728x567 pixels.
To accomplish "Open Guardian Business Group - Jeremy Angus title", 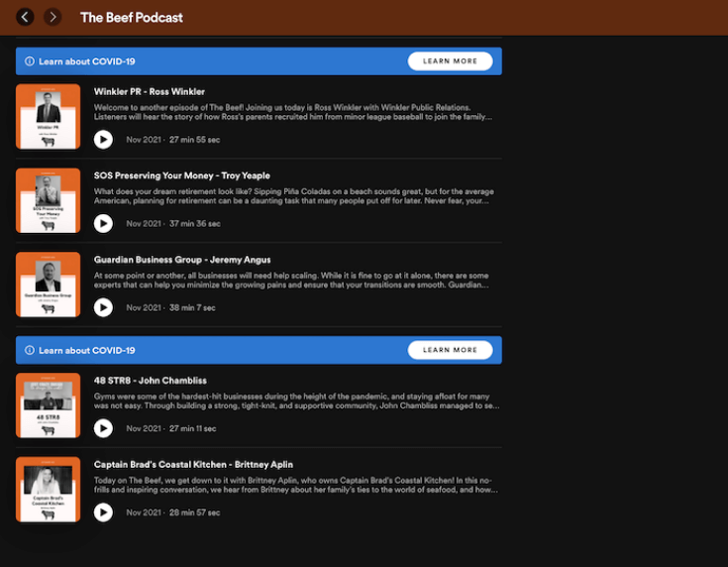I will click(182, 260).
